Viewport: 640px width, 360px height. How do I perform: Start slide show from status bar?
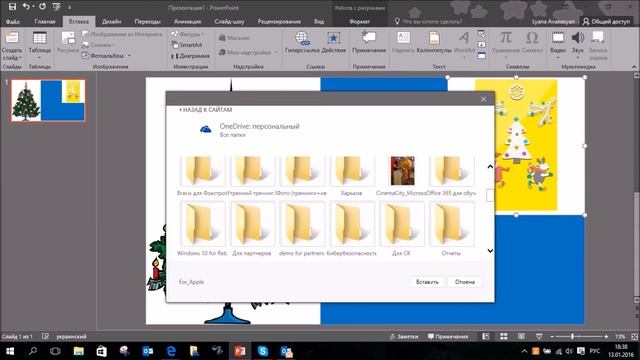click(539, 336)
